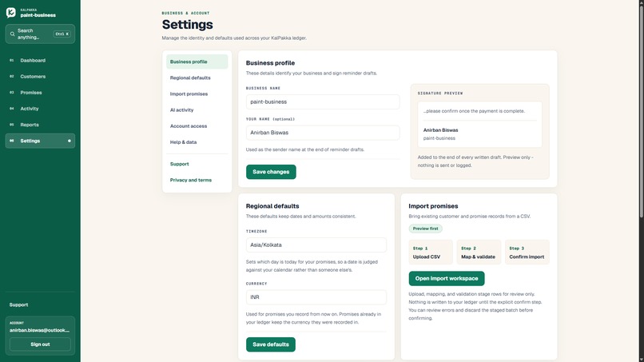Select Business profile settings tab
Image resolution: width=644 pixels, height=362 pixels.
pos(197,62)
